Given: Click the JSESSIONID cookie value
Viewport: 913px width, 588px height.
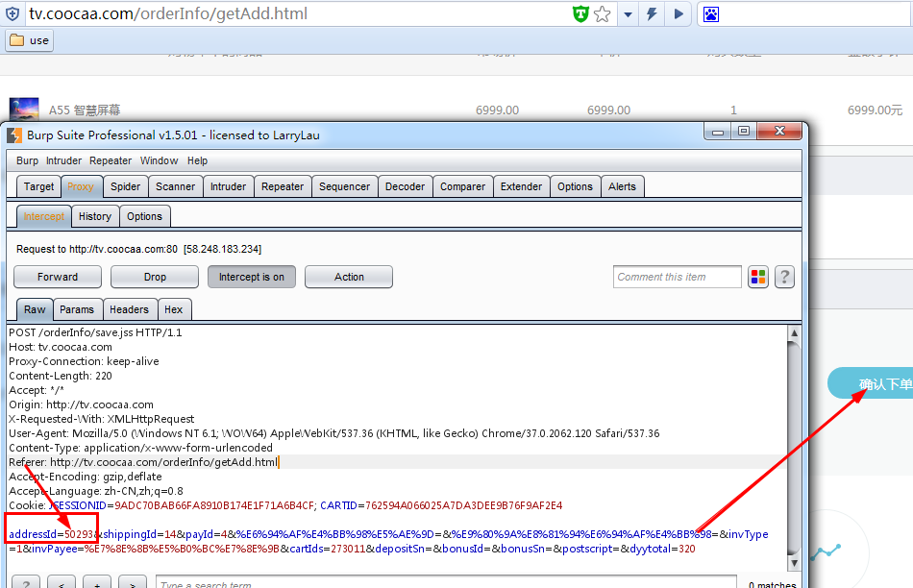Looking at the screenshot, I should (x=214, y=505).
